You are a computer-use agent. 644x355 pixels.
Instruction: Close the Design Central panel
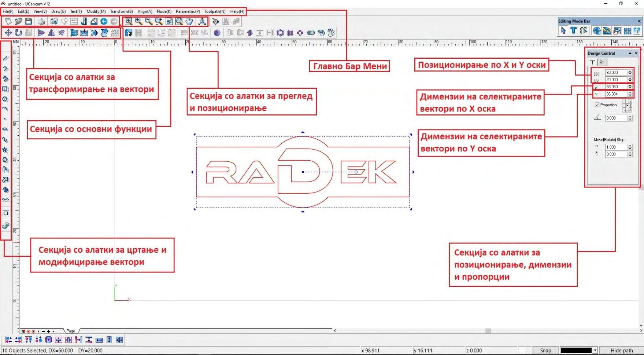[636, 53]
